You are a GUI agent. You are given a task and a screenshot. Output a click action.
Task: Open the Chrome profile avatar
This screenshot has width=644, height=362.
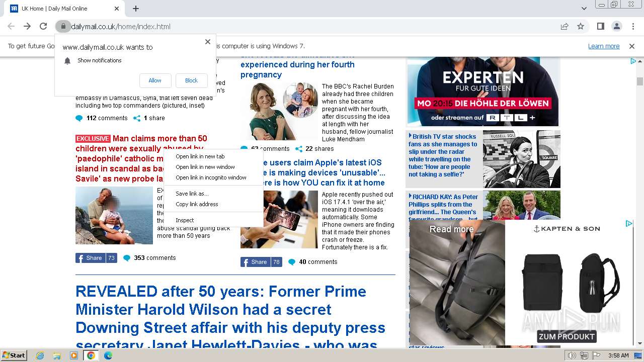pyautogui.click(x=616, y=26)
